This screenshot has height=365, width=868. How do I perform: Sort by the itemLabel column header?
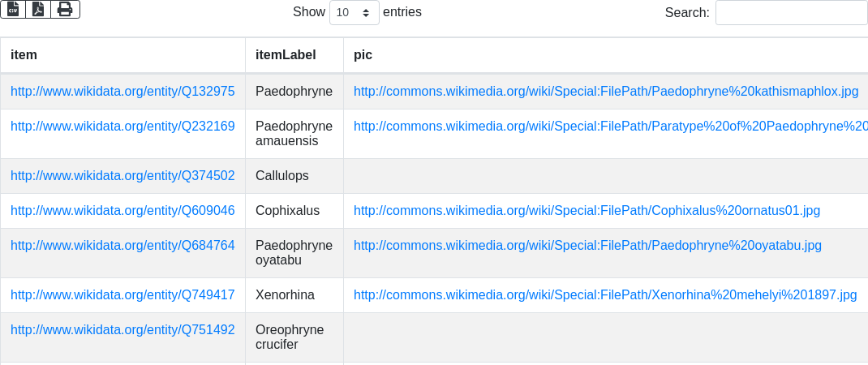point(286,55)
